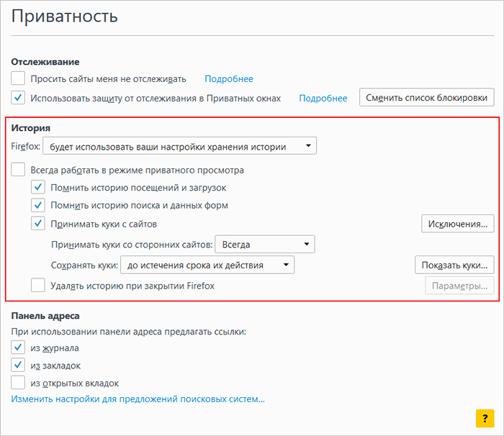The image size is (504, 436).
Task: Open the keep cookies until dropdown
Action: click(x=207, y=265)
